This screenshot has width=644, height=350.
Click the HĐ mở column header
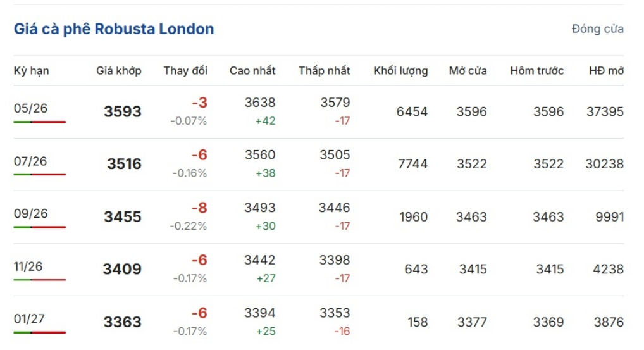[606, 71]
